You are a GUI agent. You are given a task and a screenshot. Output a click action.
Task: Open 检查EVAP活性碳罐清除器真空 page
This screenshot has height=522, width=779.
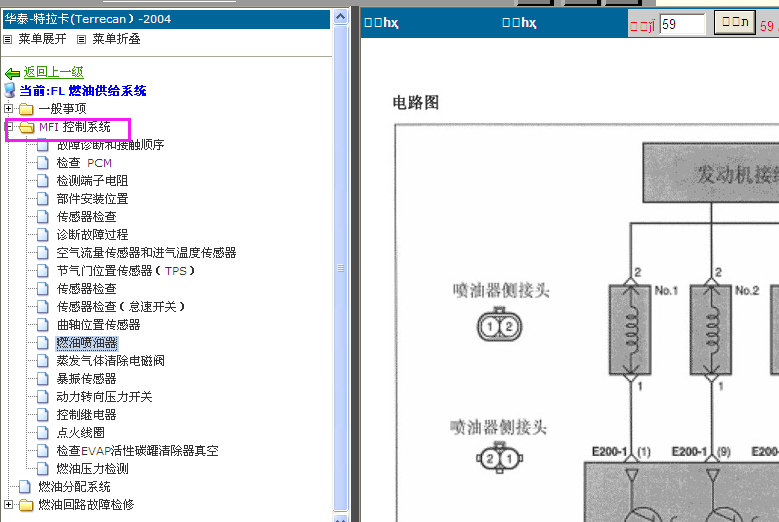138,450
